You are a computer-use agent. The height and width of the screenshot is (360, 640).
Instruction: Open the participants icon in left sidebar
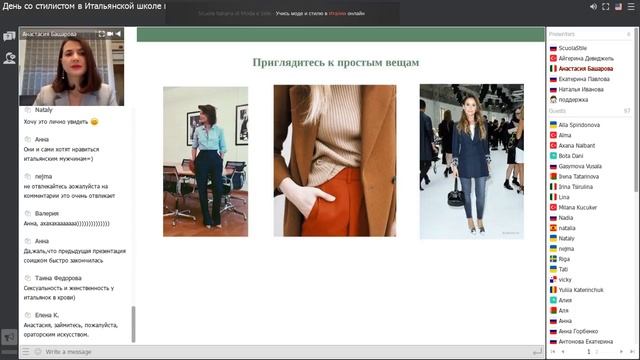tap(9, 58)
